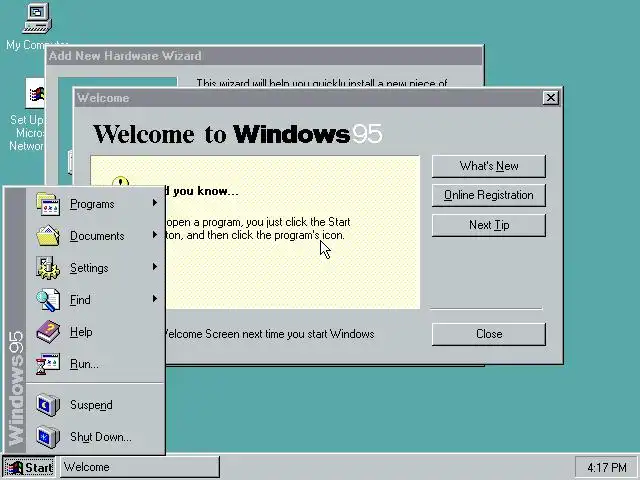Expand the Documents submenu arrow
This screenshot has width=640, height=480.
coord(155,235)
